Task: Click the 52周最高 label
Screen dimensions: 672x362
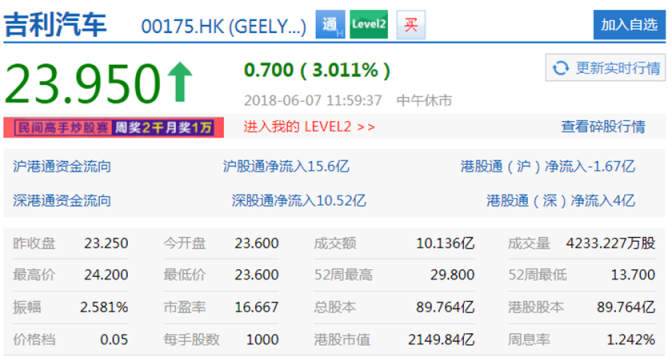Action: (x=343, y=275)
